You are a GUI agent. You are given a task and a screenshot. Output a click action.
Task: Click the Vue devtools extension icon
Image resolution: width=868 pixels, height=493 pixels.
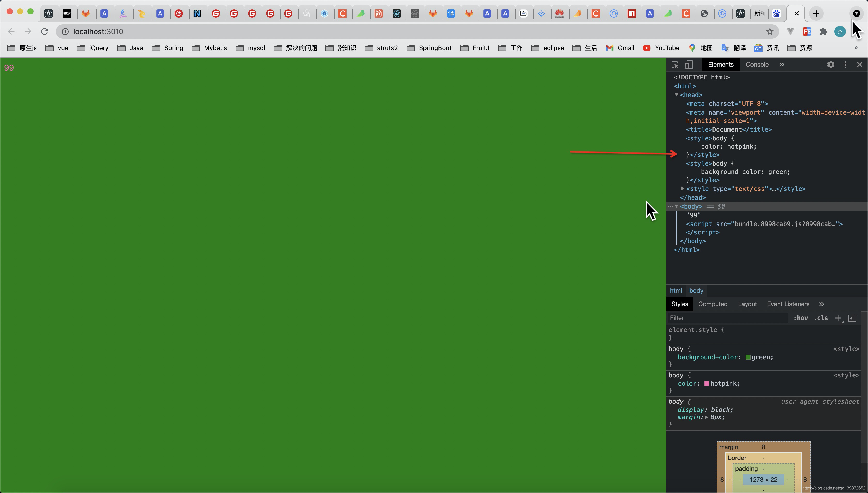[x=791, y=31]
